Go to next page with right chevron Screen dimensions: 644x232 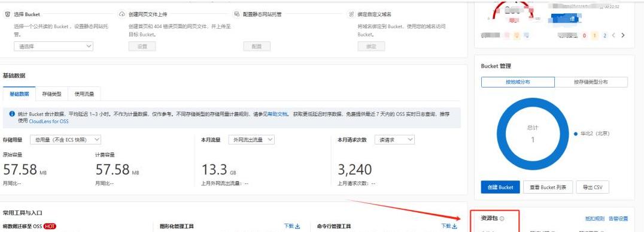(x=623, y=35)
